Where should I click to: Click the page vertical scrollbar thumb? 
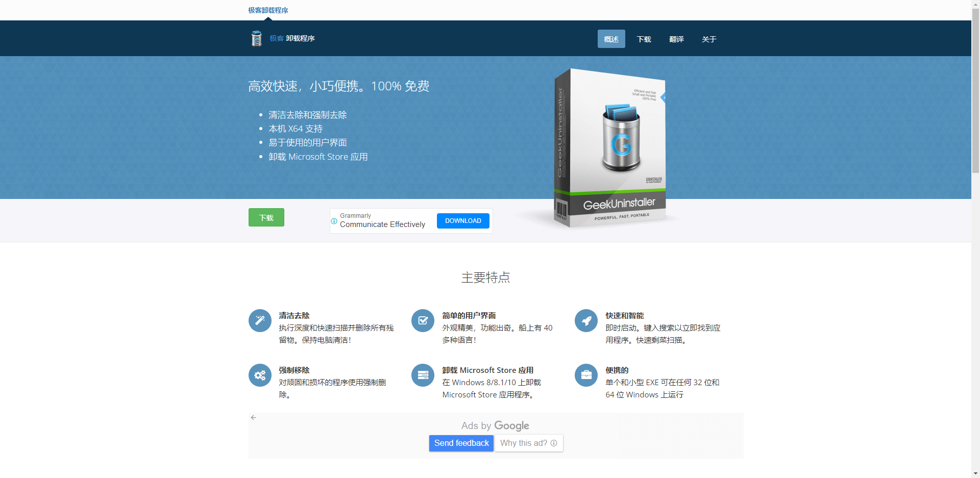975,91
